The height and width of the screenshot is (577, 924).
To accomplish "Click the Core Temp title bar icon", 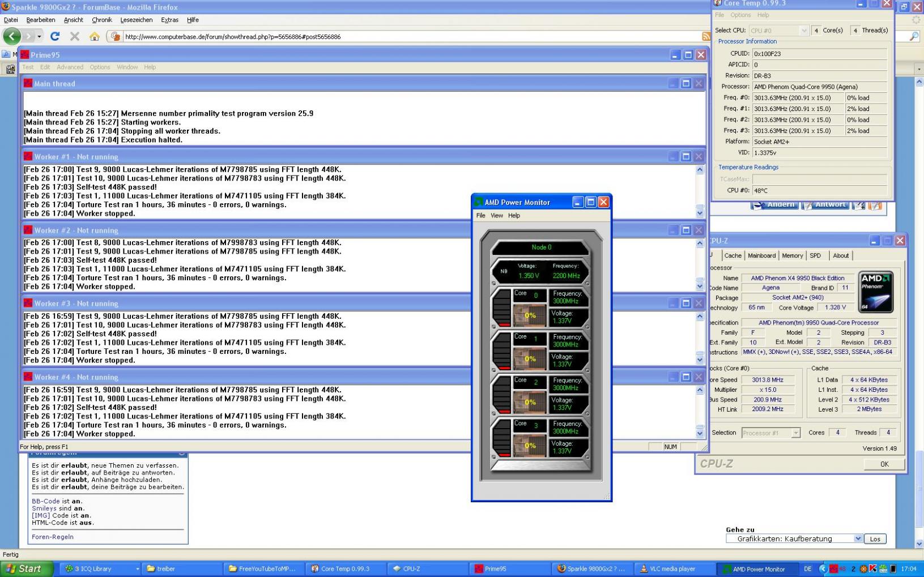I will [718, 3].
